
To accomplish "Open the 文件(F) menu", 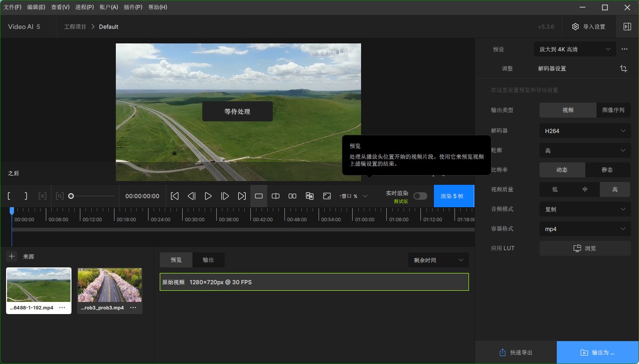I will coord(13,7).
